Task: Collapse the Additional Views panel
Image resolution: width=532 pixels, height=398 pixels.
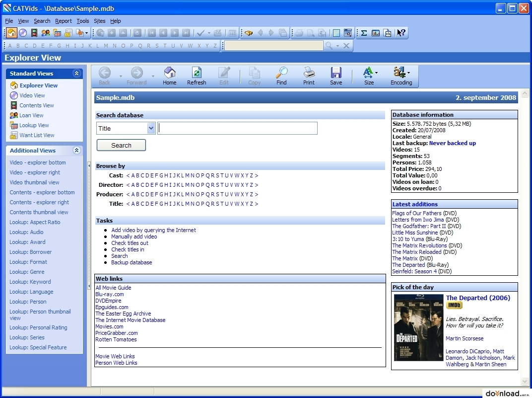Action: (77, 151)
